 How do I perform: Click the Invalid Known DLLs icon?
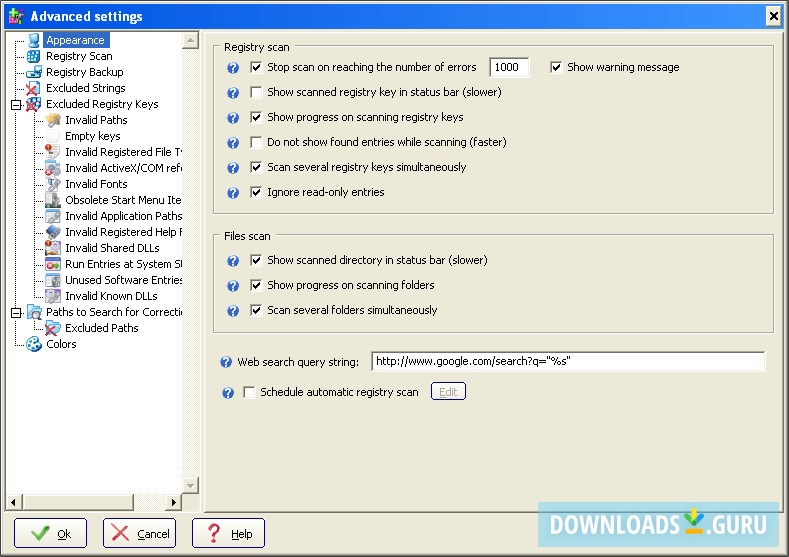pos(53,296)
